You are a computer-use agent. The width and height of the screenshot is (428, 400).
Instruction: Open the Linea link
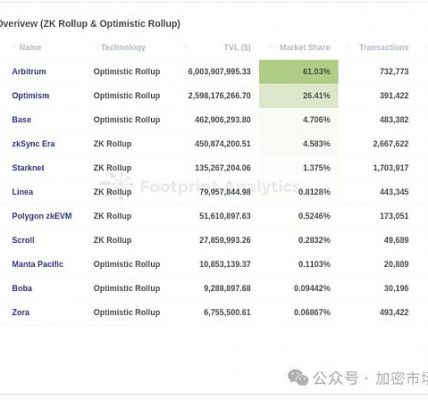[x=22, y=192]
